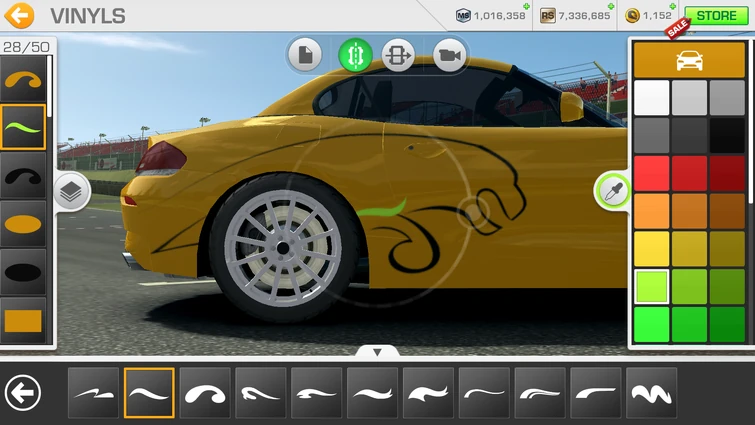The image size is (755, 425).
Task: Select green wave layer
Action: [23, 127]
